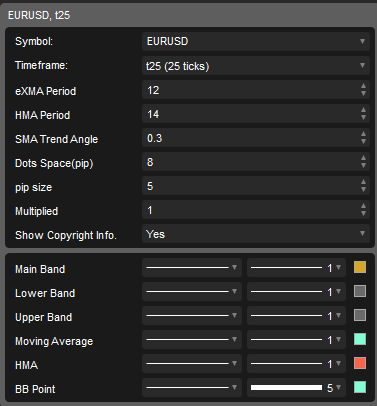Open the Symbol EURUSD dropdown
The image size is (377, 406).
click(256, 42)
